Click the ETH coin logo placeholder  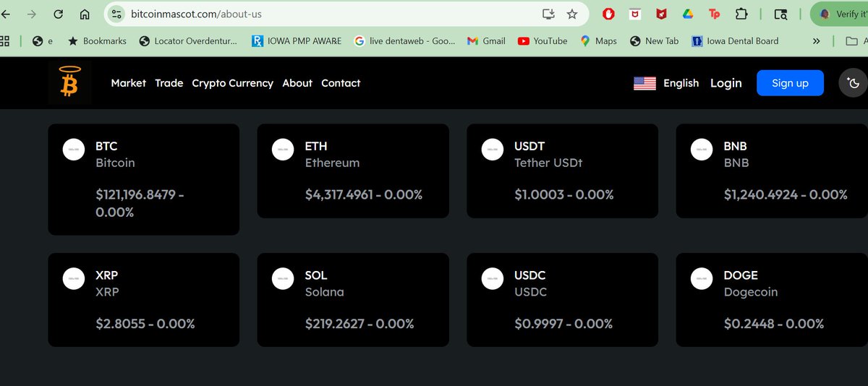point(284,150)
